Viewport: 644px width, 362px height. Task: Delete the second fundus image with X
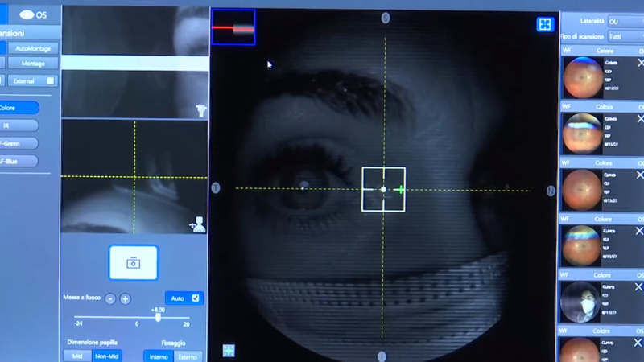tap(640, 118)
